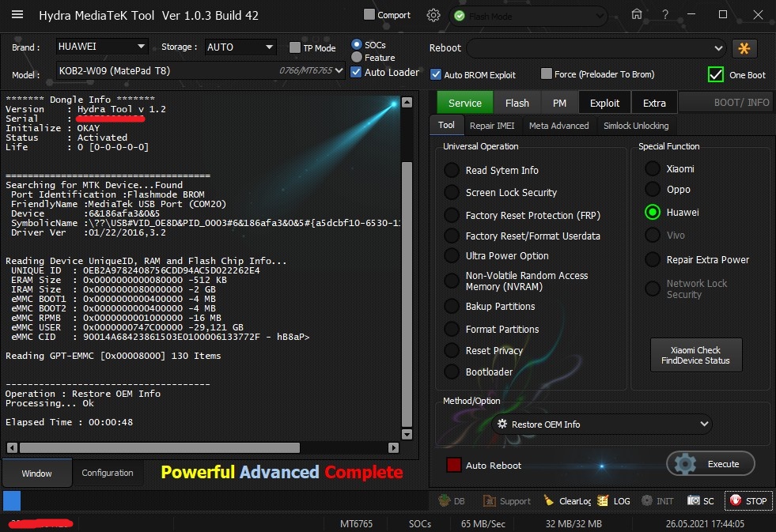Click Xiaomi Check FindDevice Status button
This screenshot has height=532, width=776.
pyautogui.click(x=696, y=355)
